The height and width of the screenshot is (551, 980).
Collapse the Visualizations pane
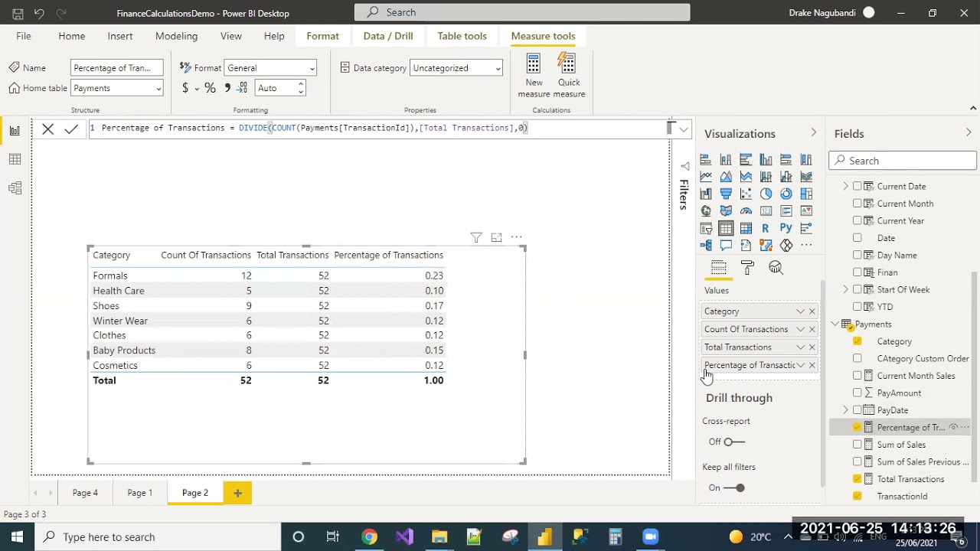tap(813, 133)
